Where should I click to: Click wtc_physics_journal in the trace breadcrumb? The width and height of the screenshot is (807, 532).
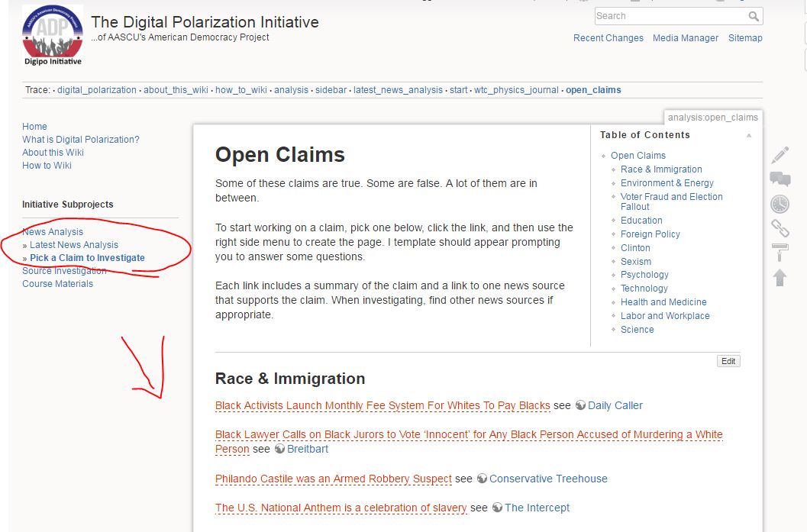516,90
